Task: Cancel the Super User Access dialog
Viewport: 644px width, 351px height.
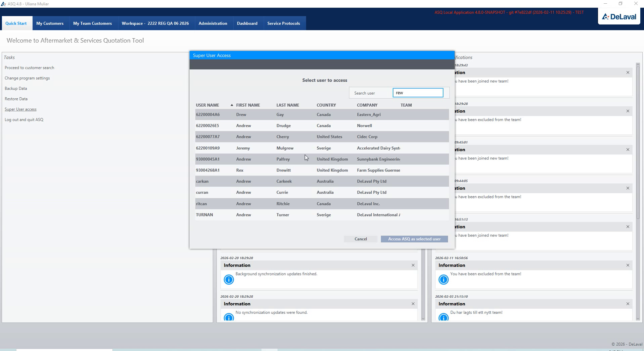Action: click(361, 239)
